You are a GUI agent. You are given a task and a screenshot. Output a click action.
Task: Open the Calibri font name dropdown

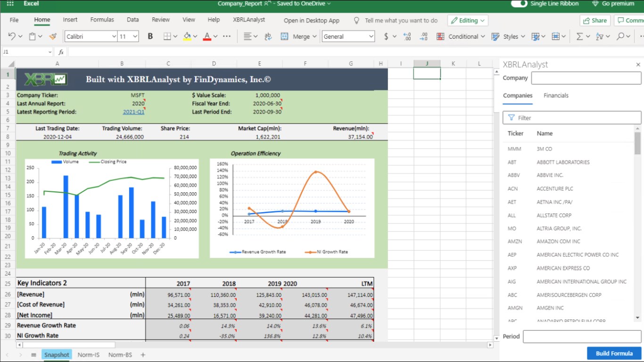pos(114,36)
